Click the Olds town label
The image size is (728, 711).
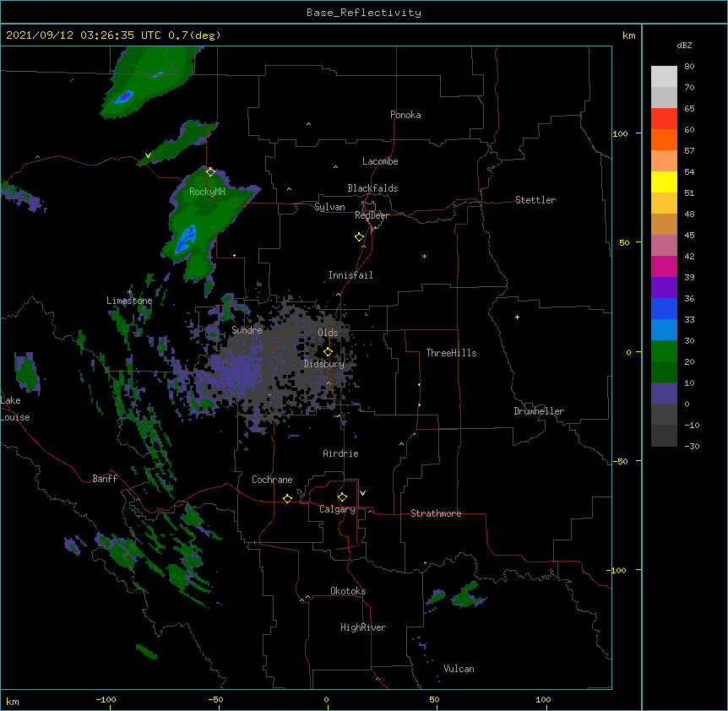click(328, 333)
